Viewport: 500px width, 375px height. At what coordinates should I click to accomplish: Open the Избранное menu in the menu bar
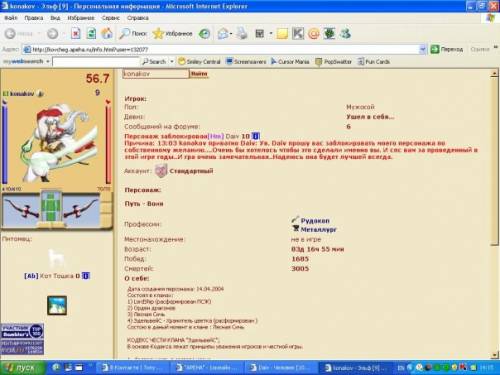(81, 18)
